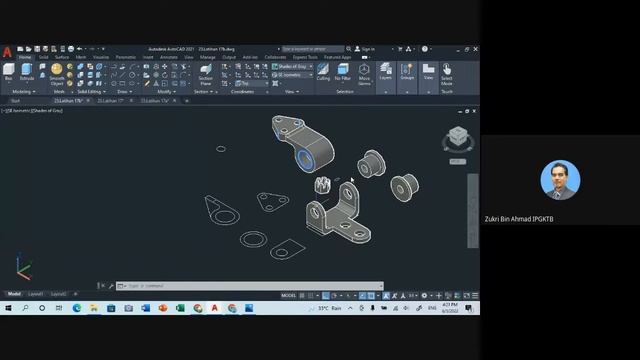Click the keyword search box in title bar
The width and height of the screenshot is (640, 360).
point(313,49)
